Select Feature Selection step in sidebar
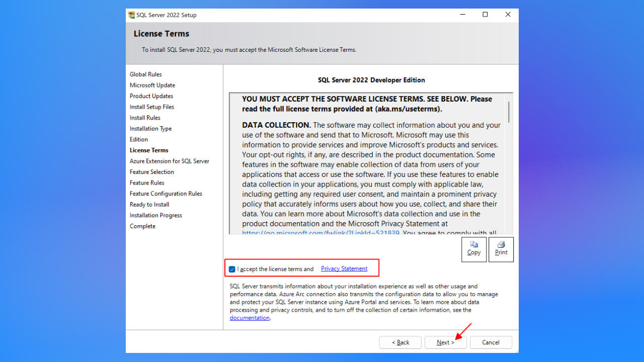644x362 pixels. point(152,172)
